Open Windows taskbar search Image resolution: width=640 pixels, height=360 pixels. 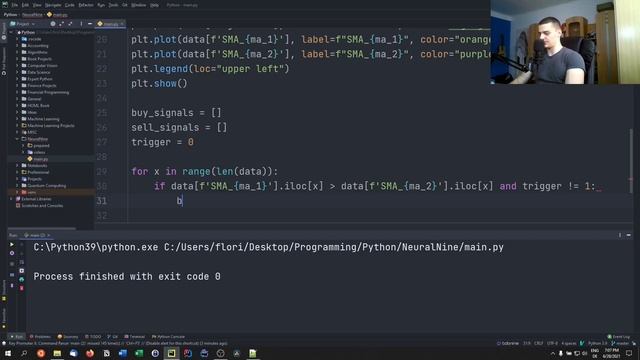(24, 353)
